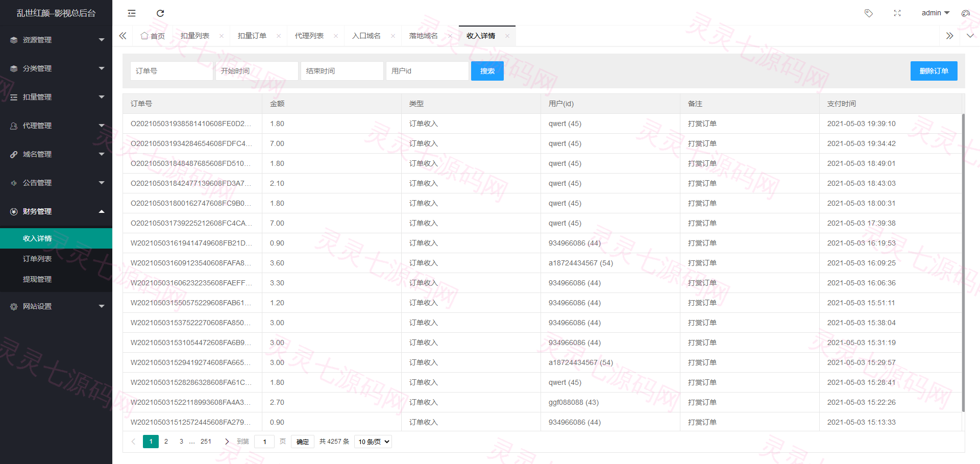Click the next page arrow

227,442
